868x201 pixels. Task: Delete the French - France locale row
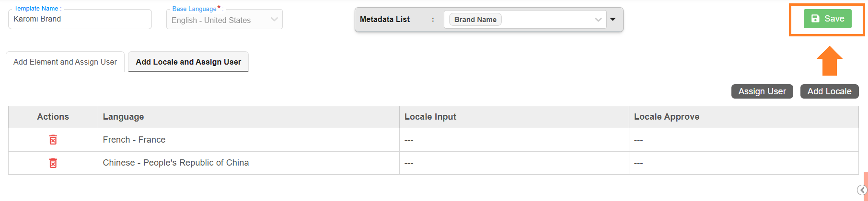click(x=53, y=140)
